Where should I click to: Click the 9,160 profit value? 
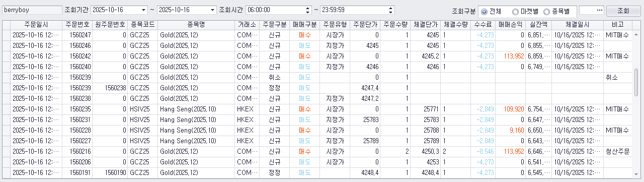click(517, 130)
